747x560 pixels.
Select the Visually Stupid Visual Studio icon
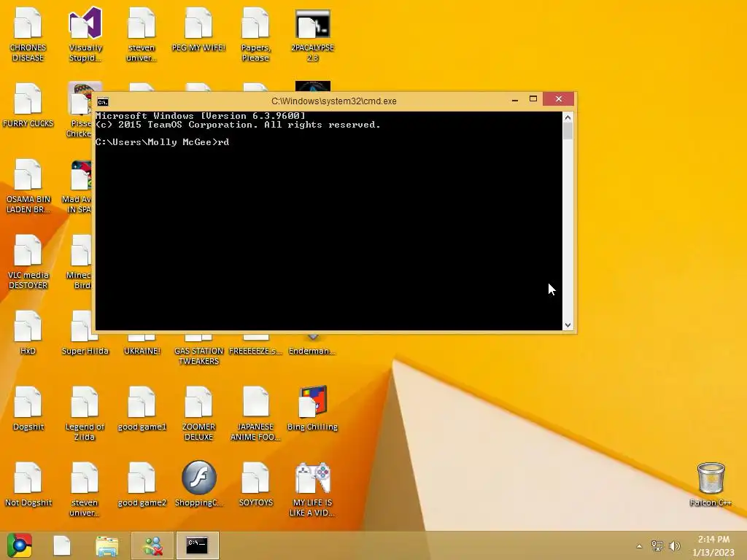85,35
